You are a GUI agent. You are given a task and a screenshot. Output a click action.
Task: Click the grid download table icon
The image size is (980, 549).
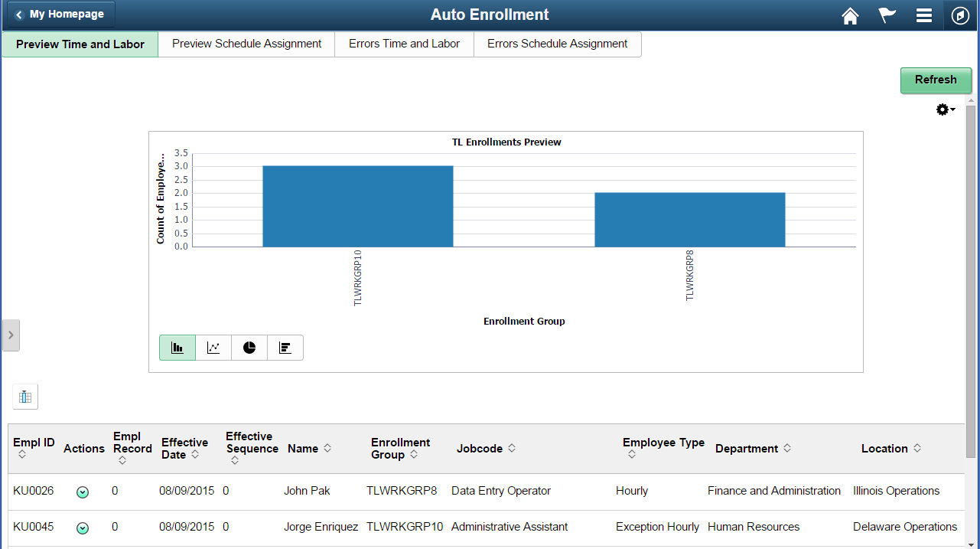pos(25,397)
